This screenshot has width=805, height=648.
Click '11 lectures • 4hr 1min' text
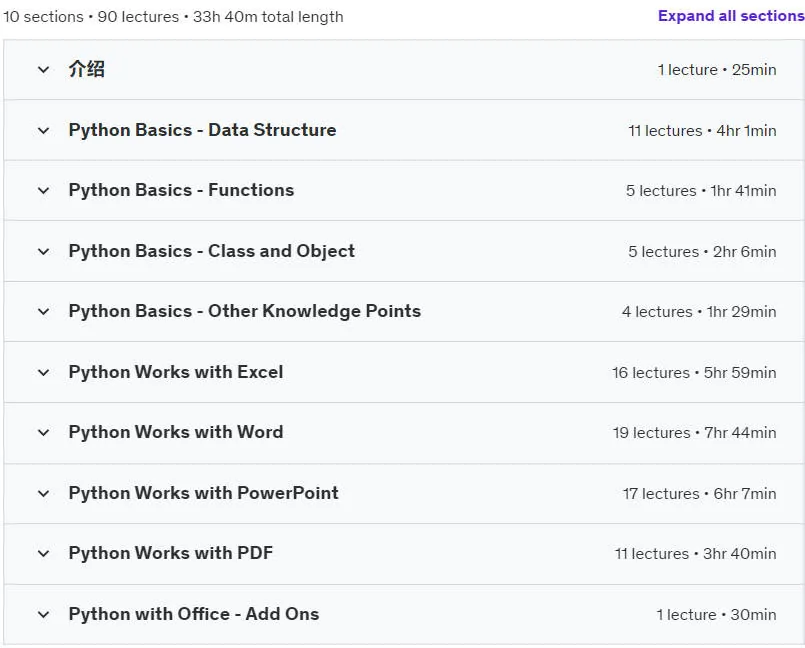[702, 130]
